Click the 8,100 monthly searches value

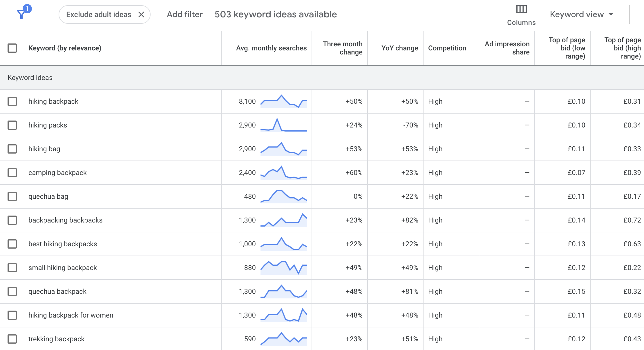click(x=247, y=101)
